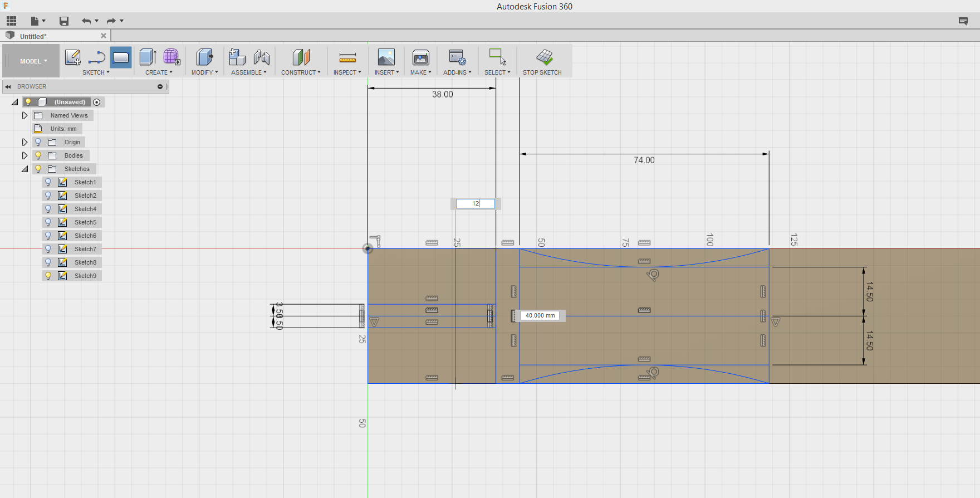The height and width of the screenshot is (498, 980).
Task: Click the Press Pull modify icon
Action: click(x=204, y=57)
